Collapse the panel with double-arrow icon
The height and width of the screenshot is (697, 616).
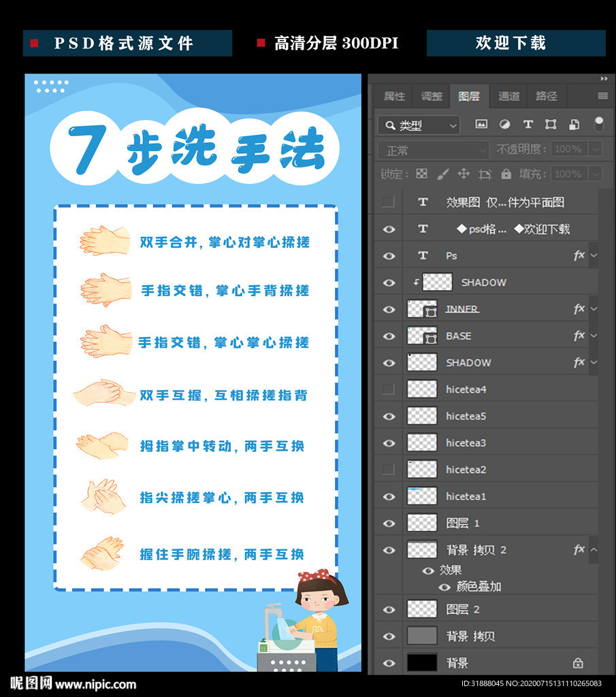point(604,79)
